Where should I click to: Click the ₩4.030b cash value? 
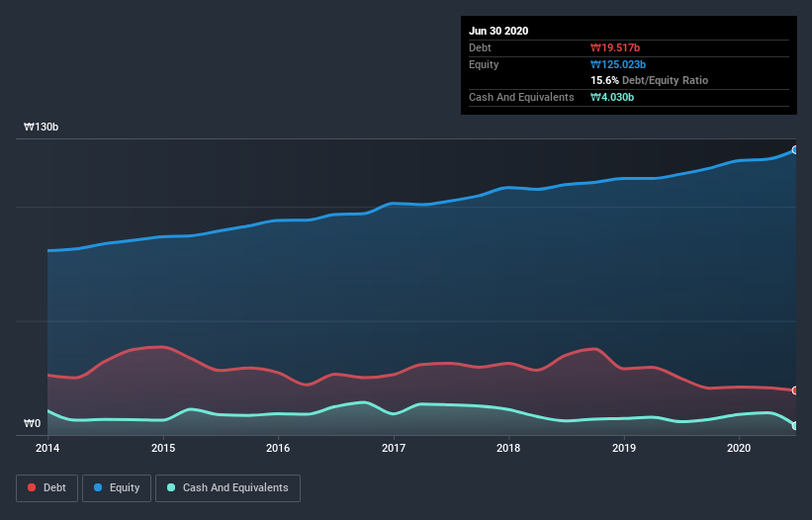(x=612, y=97)
